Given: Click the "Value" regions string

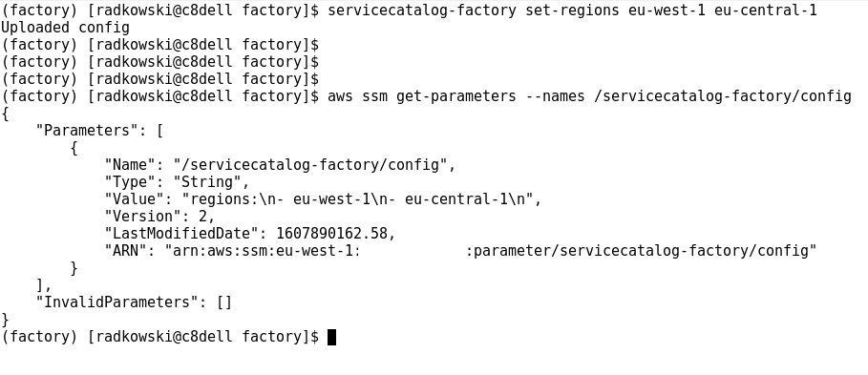Looking at the screenshot, I should pyautogui.click(x=357, y=199).
